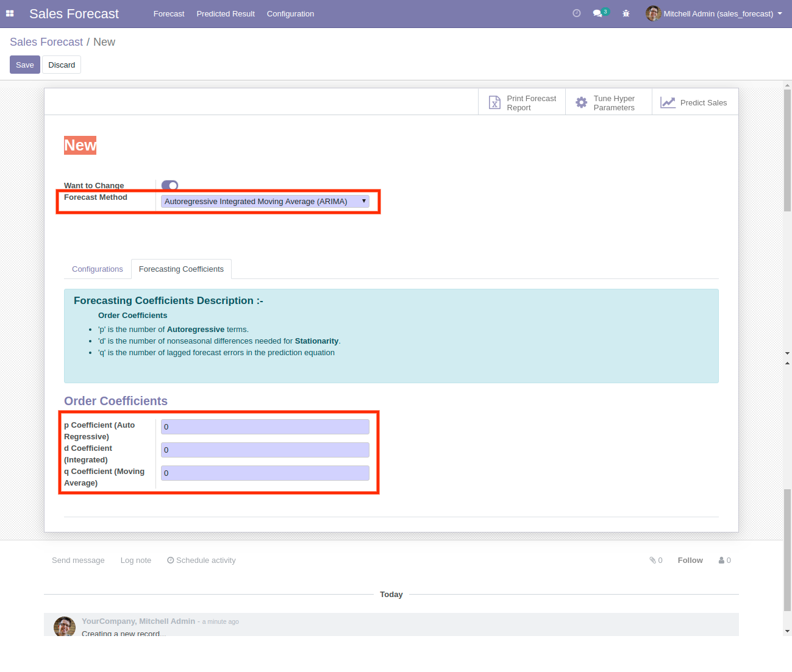
Task: Toggle the Want to Change switch
Action: point(169,185)
